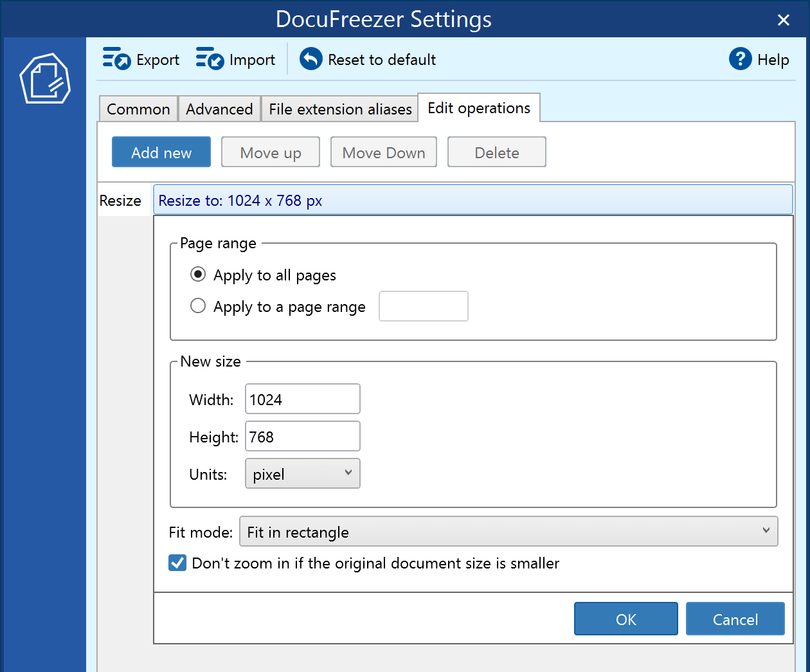Click the Import settings icon
Viewport: 810px width, 672px height.
(210, 59)
